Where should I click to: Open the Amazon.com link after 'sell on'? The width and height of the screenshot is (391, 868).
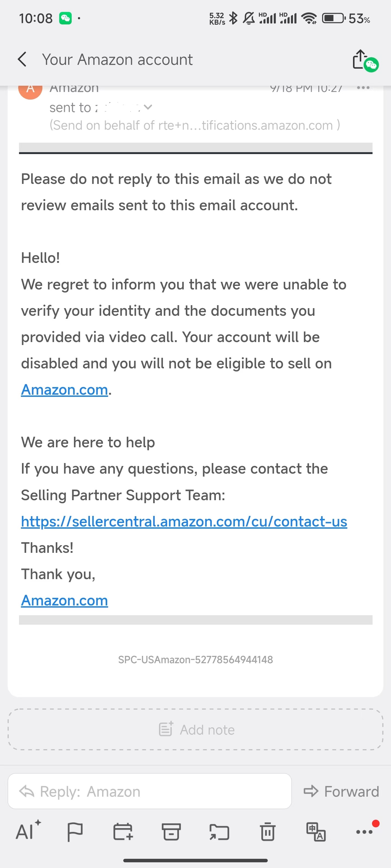pyautogui.click(x=64, y=390)
